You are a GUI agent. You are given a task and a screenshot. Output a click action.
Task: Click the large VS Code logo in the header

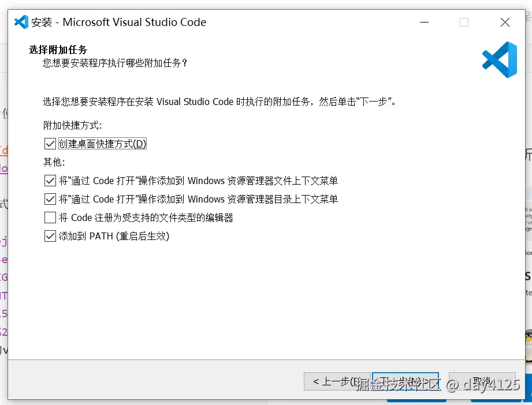[x=500, y=59]
